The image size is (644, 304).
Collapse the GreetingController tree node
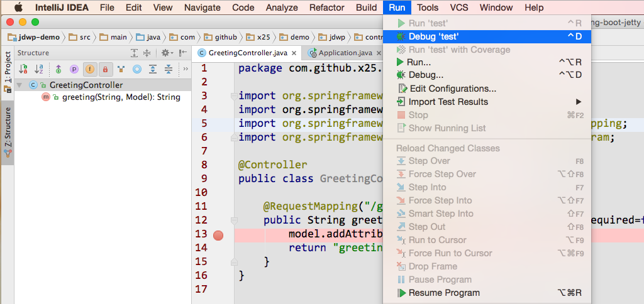coord(19,85)
